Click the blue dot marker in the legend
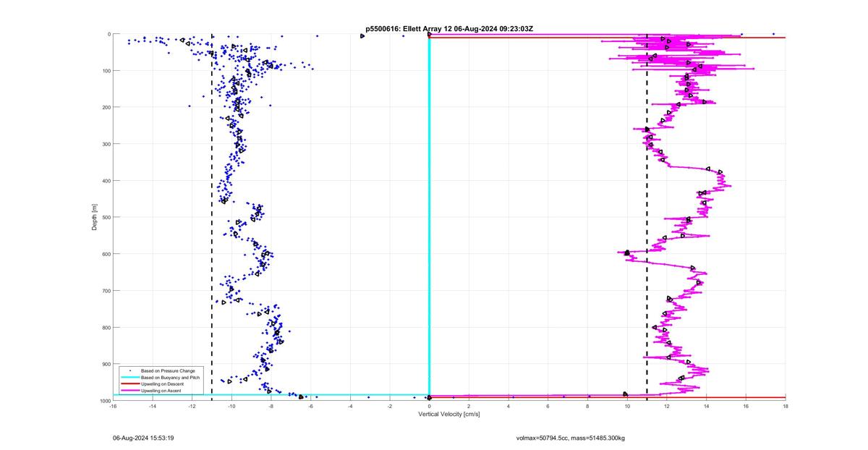The height and width of the screenshot is (450, 868). (x=129, y=370)
